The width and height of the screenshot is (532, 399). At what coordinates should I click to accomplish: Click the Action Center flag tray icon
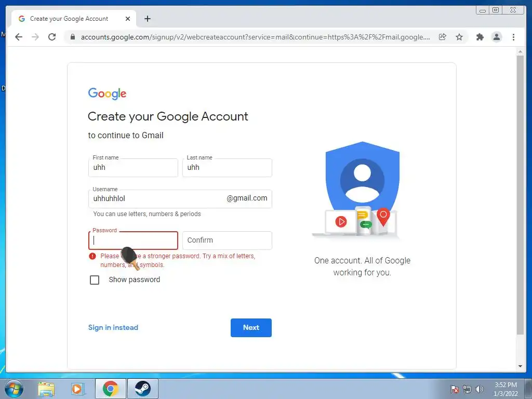tap(455, 389)
